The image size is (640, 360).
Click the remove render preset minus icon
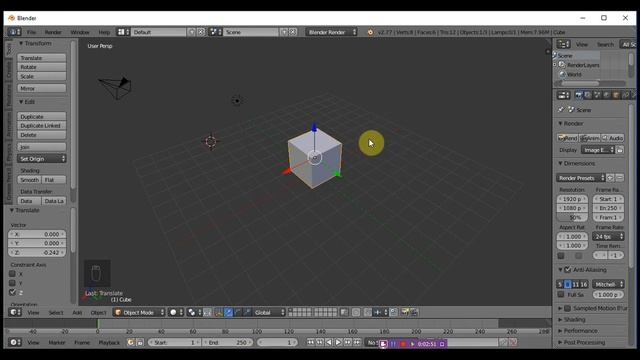(620, 178)
